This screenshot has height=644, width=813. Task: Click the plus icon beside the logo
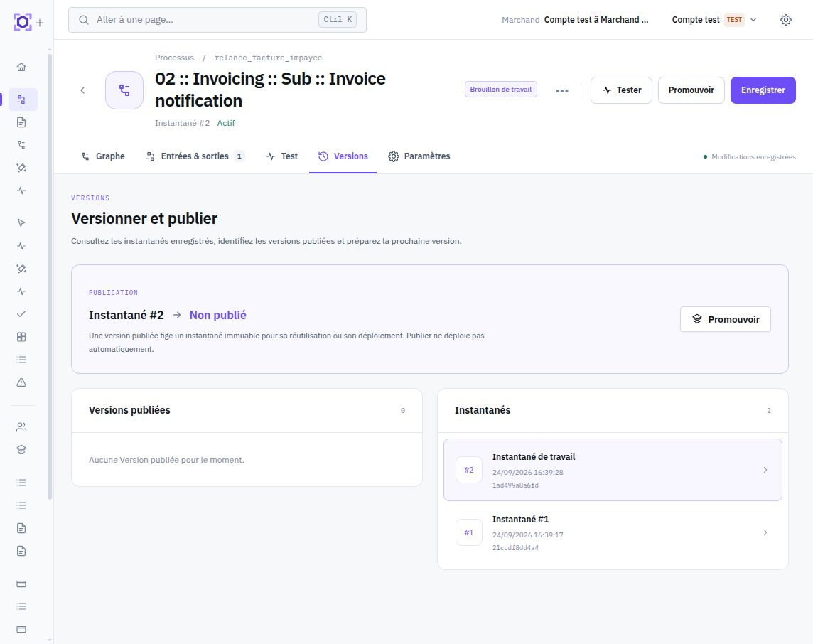tap(40, 23)
